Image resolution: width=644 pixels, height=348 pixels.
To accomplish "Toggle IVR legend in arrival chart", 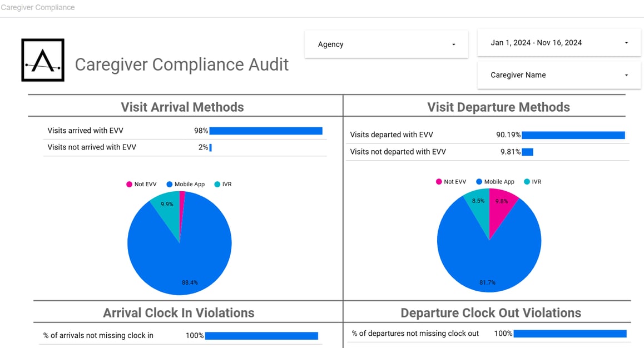I will click(x=222, y=184).
